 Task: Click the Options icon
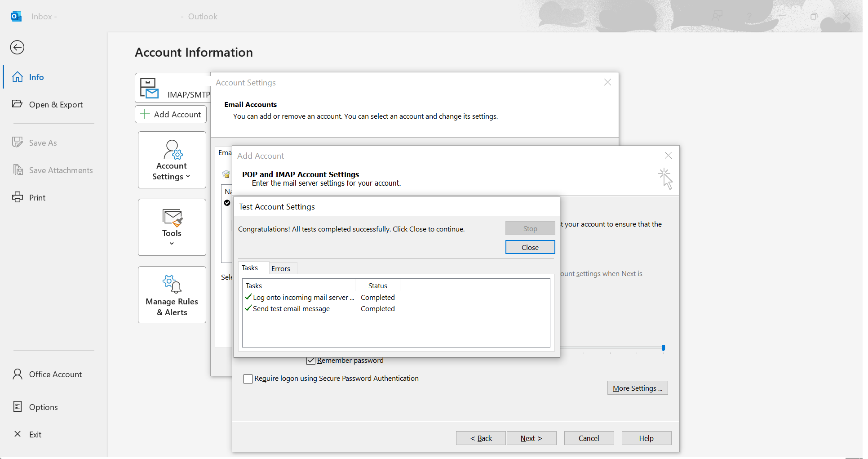[18, 406]
